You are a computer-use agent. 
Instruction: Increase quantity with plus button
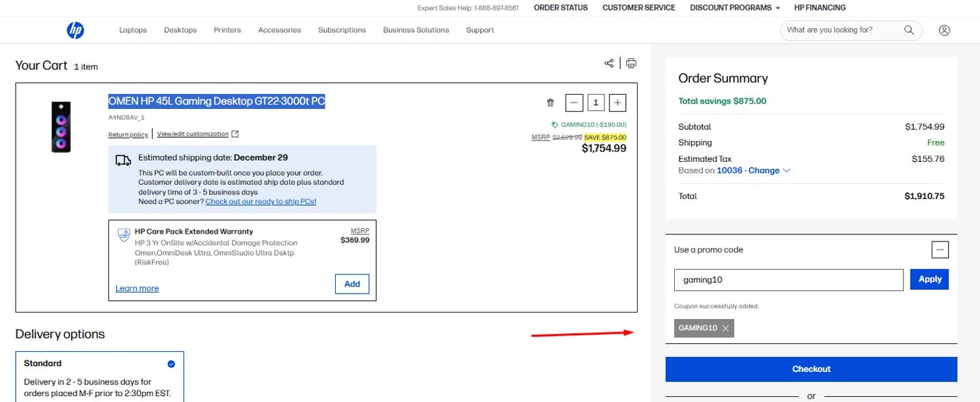click(618, 102)
